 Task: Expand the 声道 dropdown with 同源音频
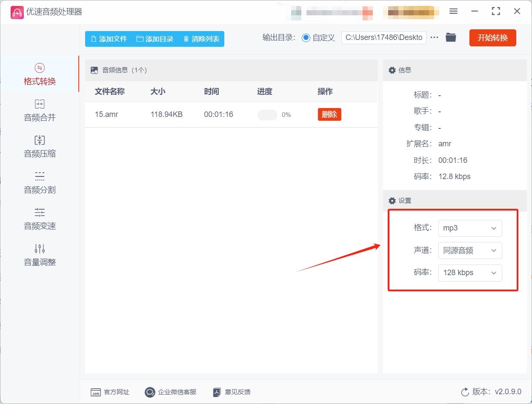pos(470,250)
